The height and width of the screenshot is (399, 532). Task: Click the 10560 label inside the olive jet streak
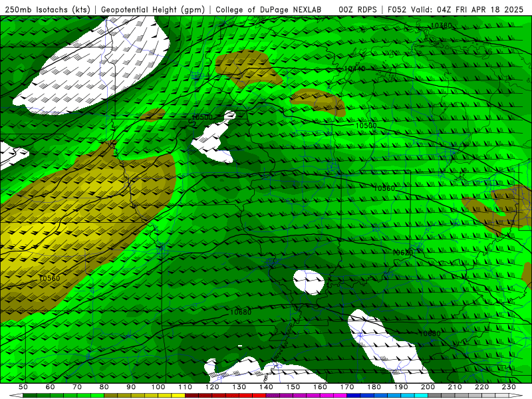point(49,278)
